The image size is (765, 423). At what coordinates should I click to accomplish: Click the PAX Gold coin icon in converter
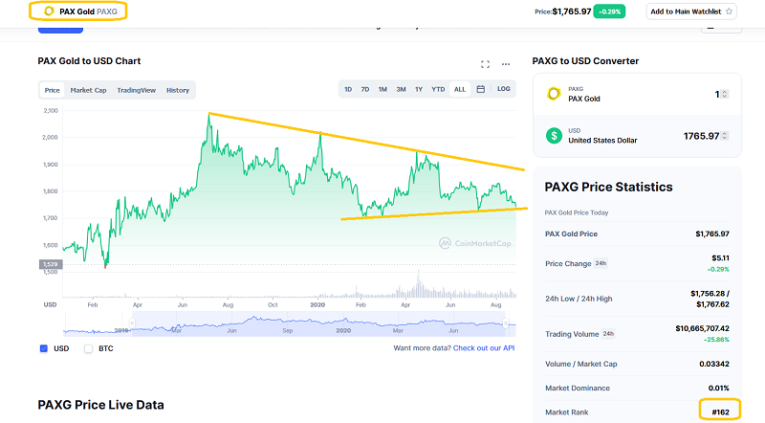pyautogui.click(x=553, y=94)
